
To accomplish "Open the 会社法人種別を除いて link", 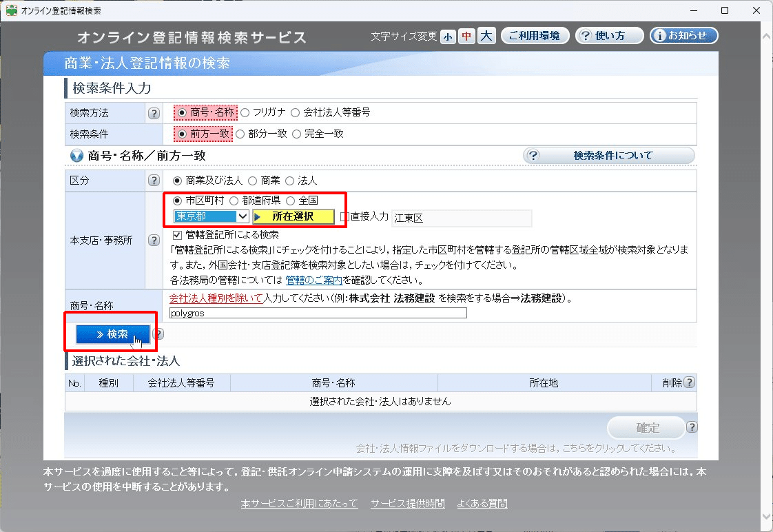I will pyautogui.click(x=216, y=298).
